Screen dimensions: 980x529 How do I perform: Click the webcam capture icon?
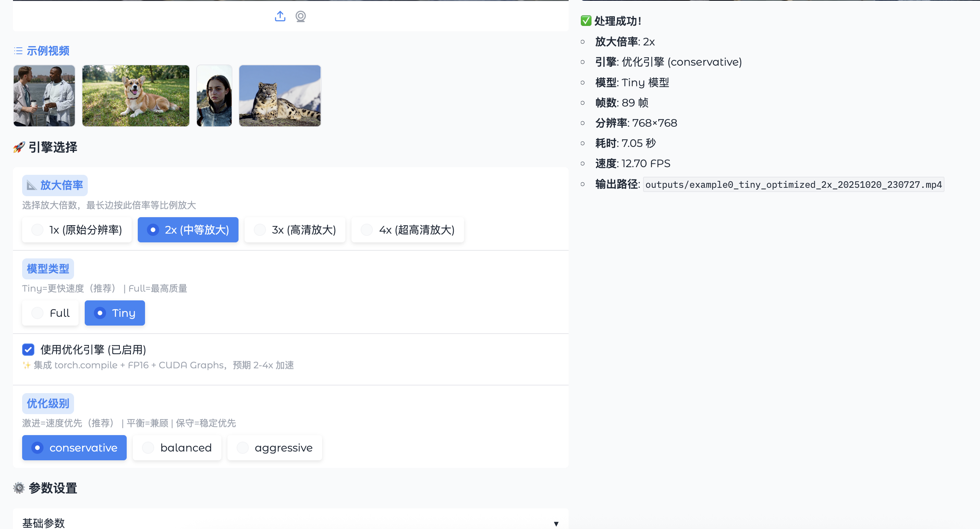pyautogui.click(x=301, y=16)
